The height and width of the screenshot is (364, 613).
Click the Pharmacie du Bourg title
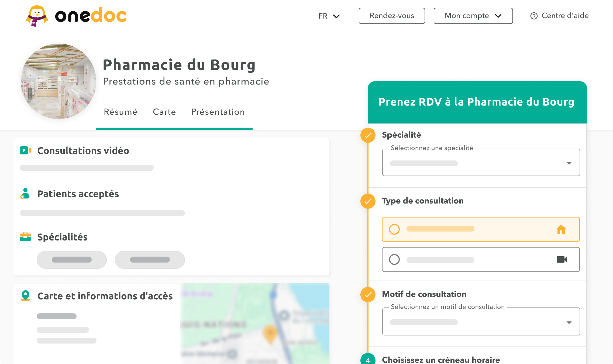(x=179, y=65)
